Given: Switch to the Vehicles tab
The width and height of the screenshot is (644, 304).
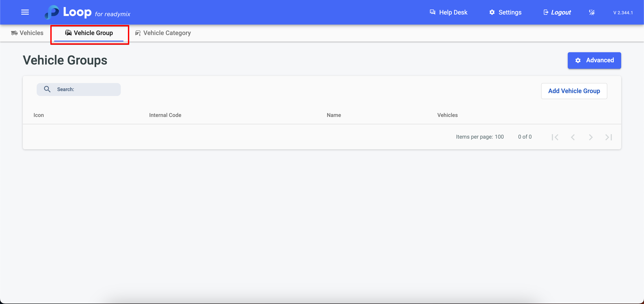Looking at the screenshot, I should click(x=27, y=33).
